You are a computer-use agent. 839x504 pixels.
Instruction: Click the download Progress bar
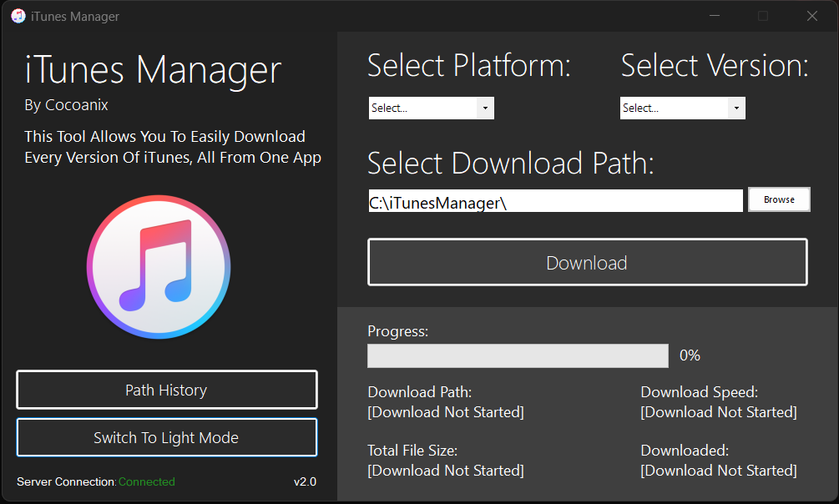tap(518, 355)
